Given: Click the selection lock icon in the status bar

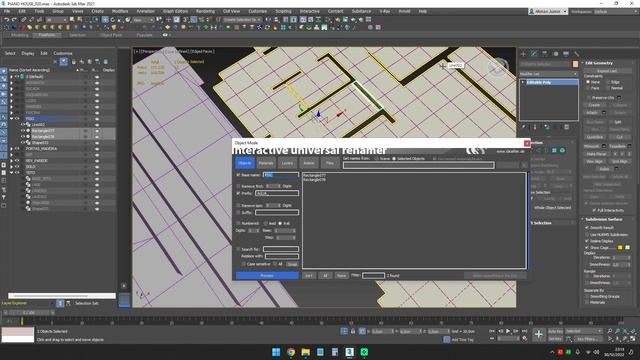Looking at the screenshot, I should 353,331.
